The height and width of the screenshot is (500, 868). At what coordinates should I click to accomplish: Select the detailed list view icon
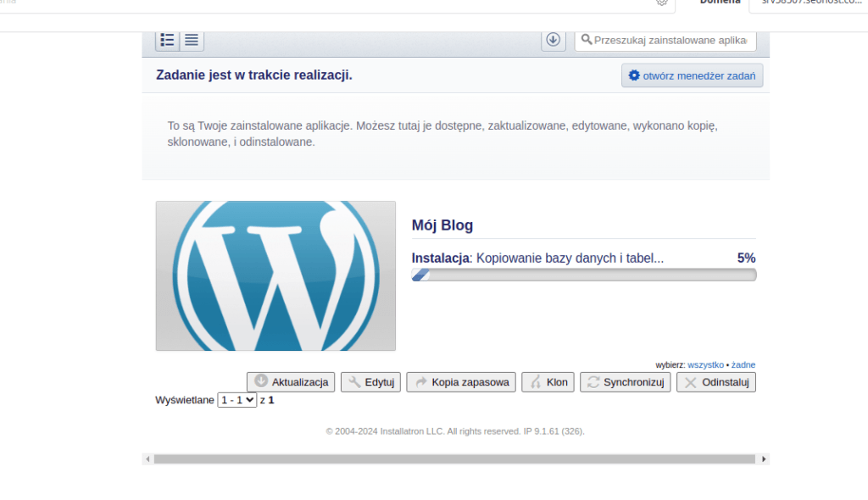coord(167,40)
